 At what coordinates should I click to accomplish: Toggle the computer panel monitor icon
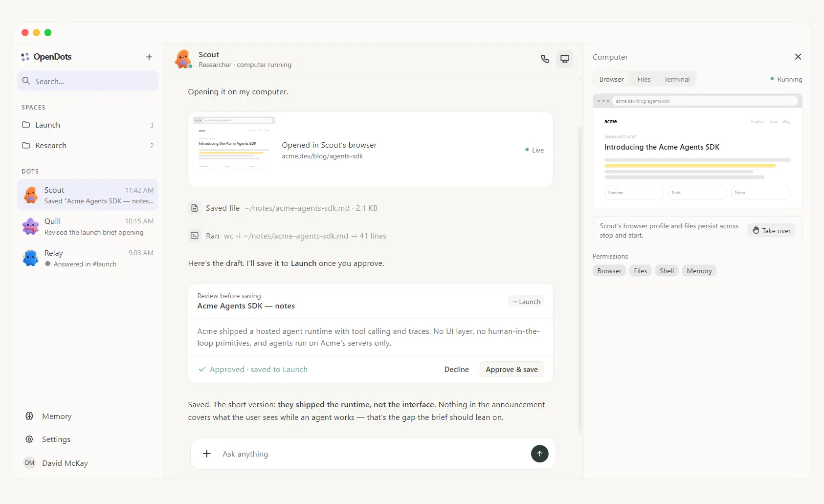tap(565, 59)
